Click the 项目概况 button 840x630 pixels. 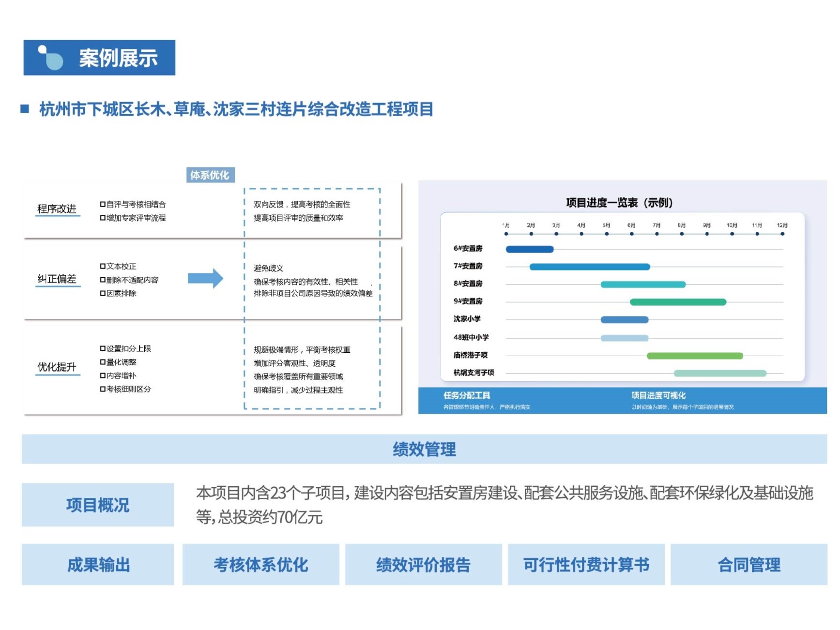[x=98, y=505]
